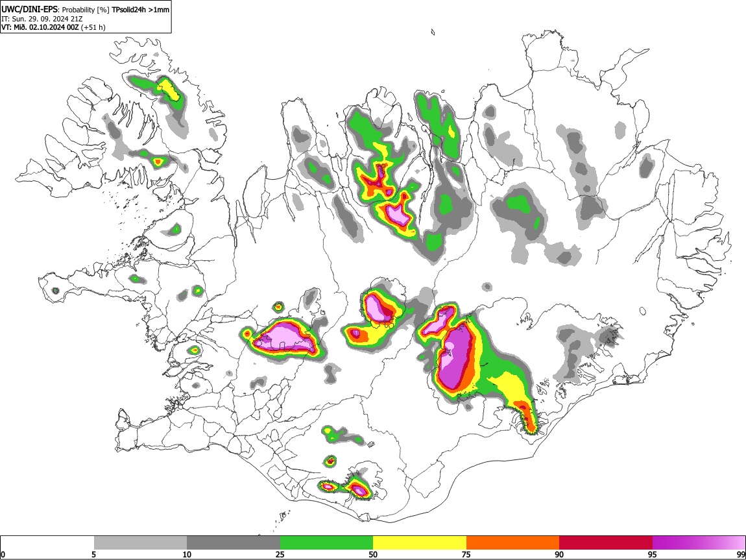Click the white 0-5 legend swatch
This screenshot has width=746, height=560.
(47, 543)
